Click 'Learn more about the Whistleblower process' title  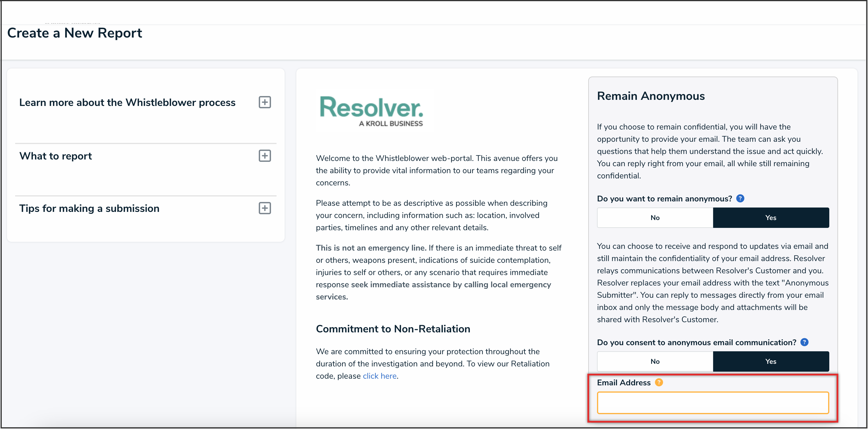click(x=127, y=102)
